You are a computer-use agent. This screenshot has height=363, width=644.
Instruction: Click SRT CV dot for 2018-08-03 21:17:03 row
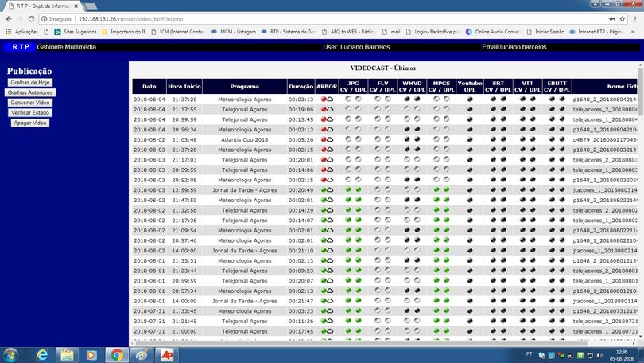493,159
